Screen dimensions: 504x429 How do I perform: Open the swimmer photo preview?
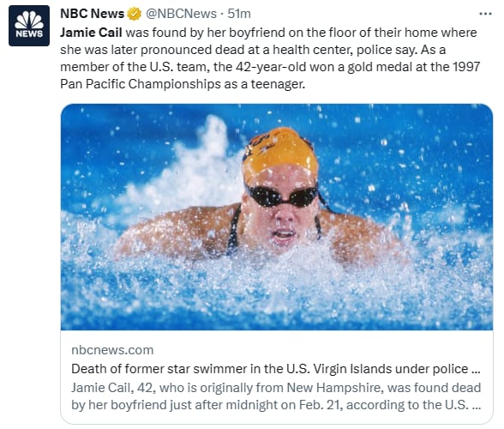tap(276, 217)
